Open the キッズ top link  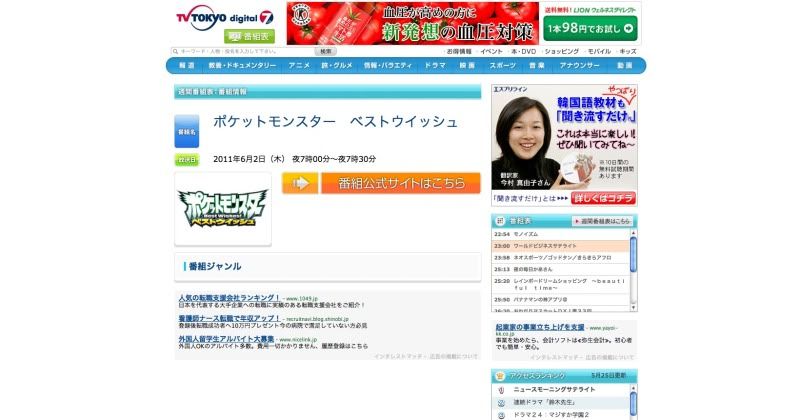pos(628,52)
